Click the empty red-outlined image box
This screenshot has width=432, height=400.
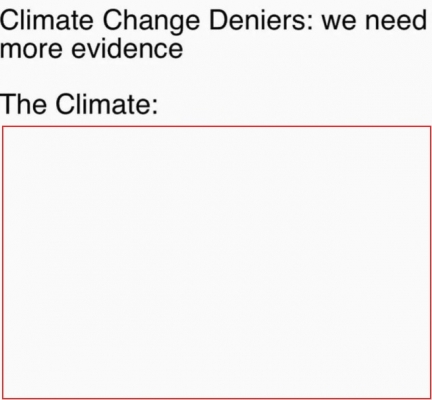pyautogui.click(x=217, y=262)
